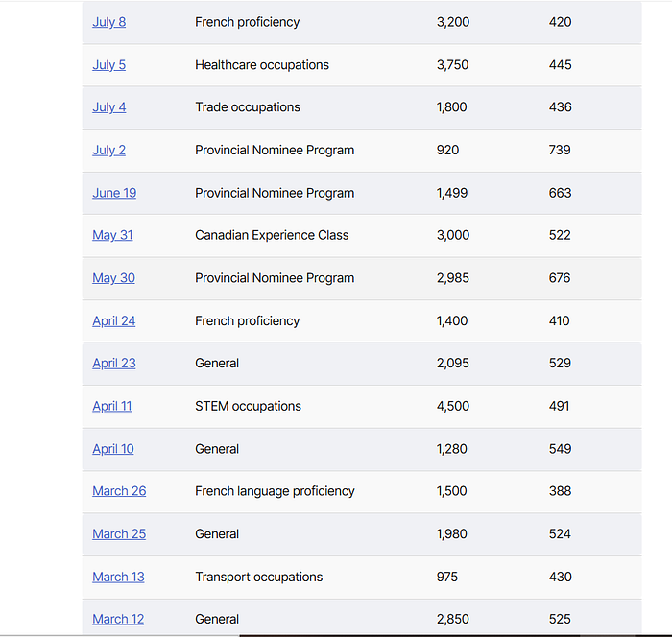Click score value 388
Viewport: 672px width, 637px height.
click(x=560, y=491)
